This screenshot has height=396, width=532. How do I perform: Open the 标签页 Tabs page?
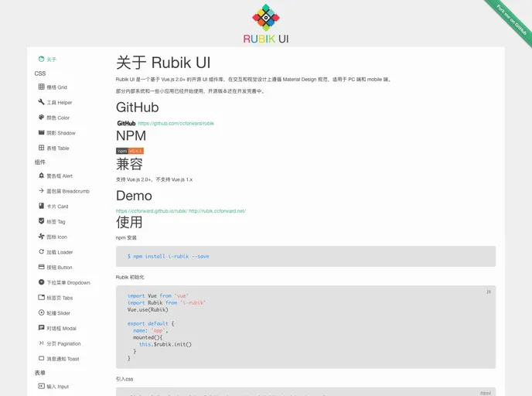point(60,299)
